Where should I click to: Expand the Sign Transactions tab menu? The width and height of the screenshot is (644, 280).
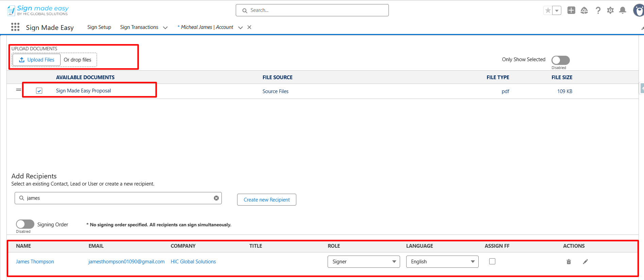pos(165,28)
